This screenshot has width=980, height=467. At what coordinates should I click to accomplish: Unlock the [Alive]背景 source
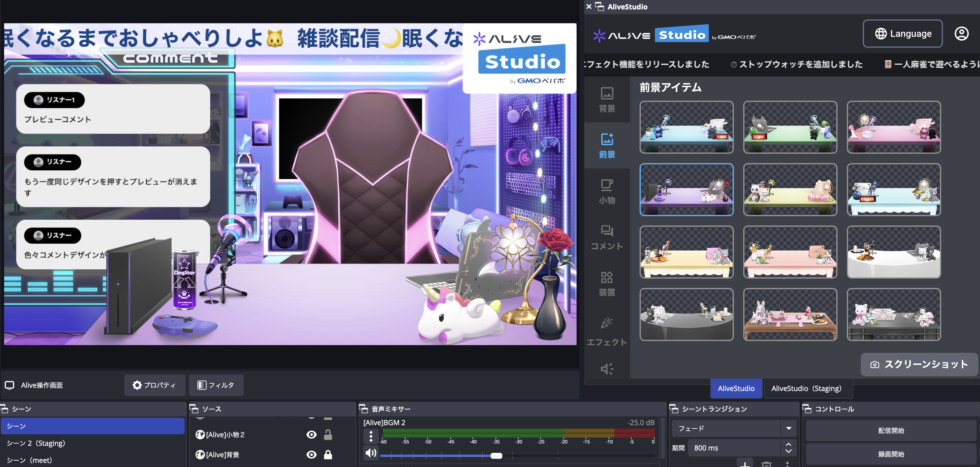click(328, 454)
